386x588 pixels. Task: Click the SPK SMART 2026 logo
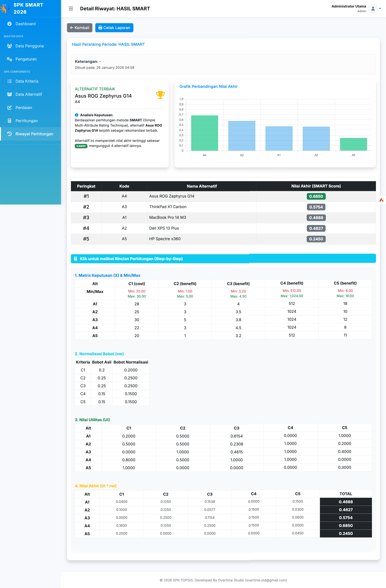click(x=5, y=8)
